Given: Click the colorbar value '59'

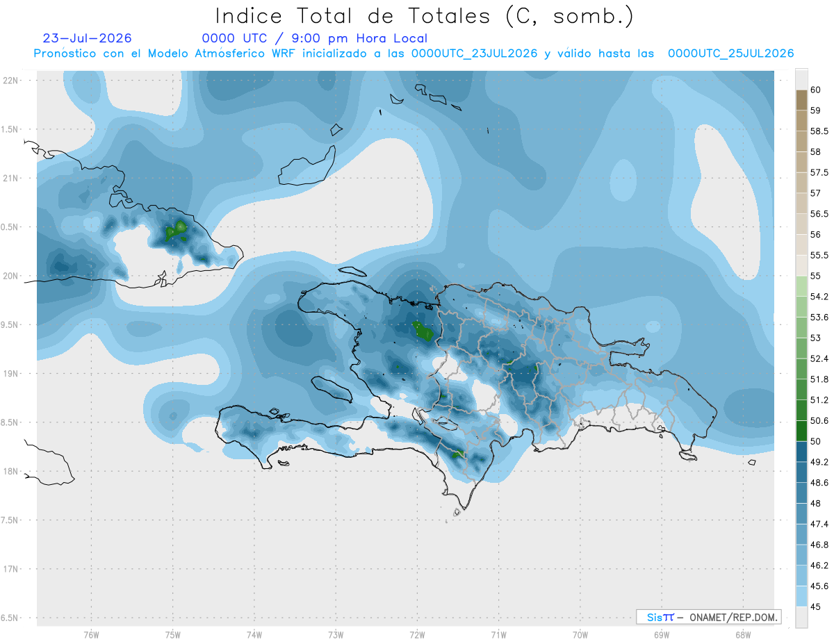Looking at the screenshot, I should pos(816,110).
